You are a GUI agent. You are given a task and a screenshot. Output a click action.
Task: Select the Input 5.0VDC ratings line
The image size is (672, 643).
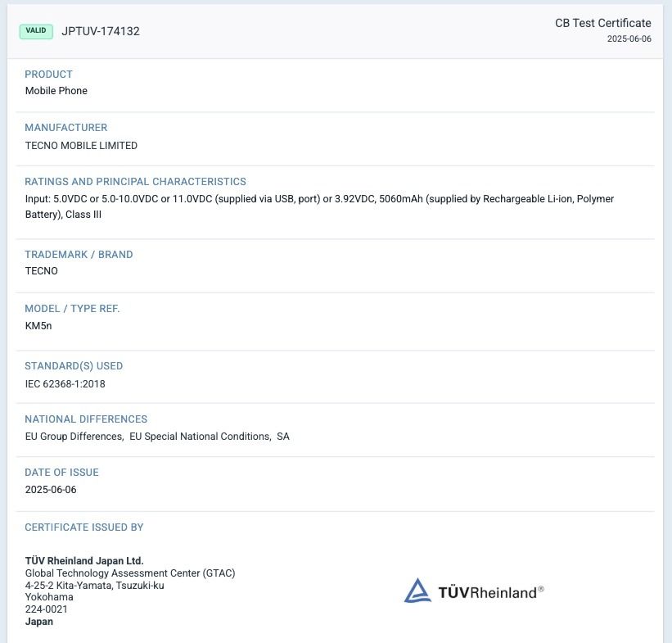[320, 199]
